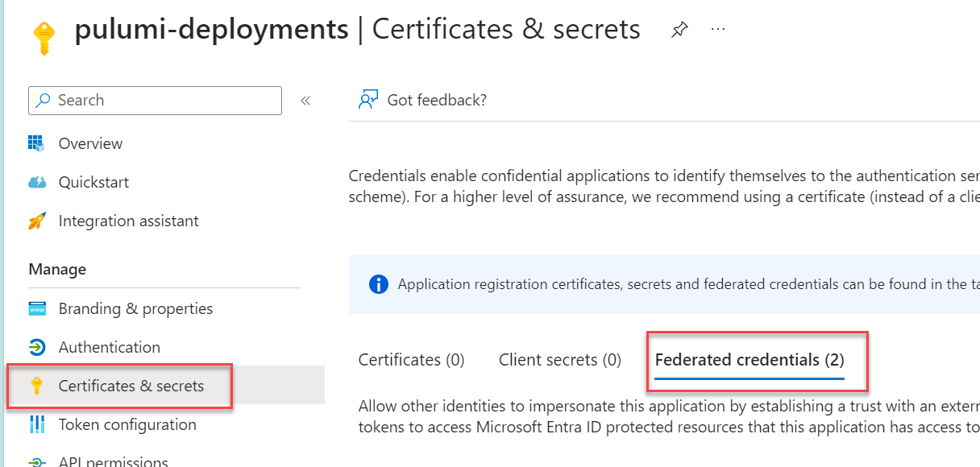Click the Quickstart cloud icon
This screenshot has height=467, width=980.
(37, 182)
